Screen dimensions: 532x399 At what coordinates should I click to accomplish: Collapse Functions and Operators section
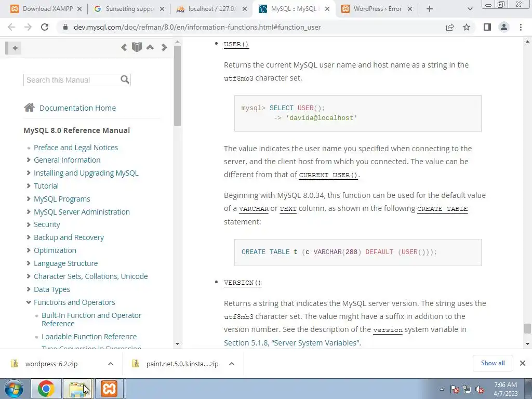point(29,302)
